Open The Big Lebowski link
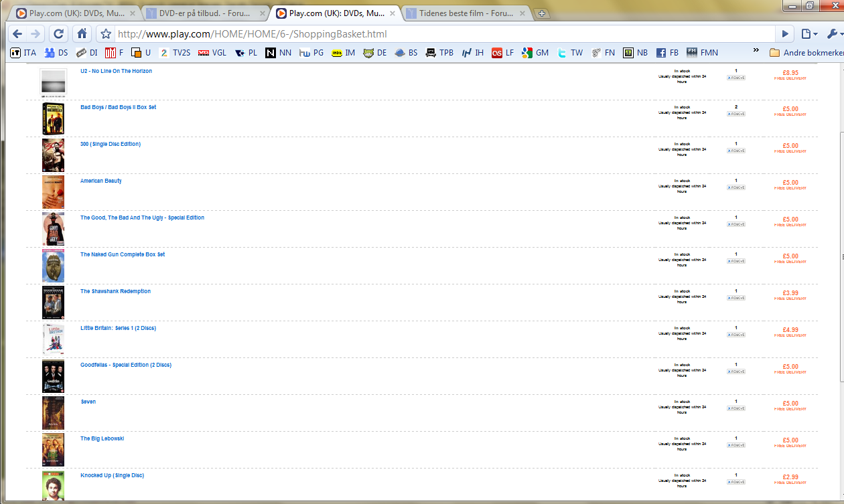Screen dimensions: 844x504 pos(102,438)
